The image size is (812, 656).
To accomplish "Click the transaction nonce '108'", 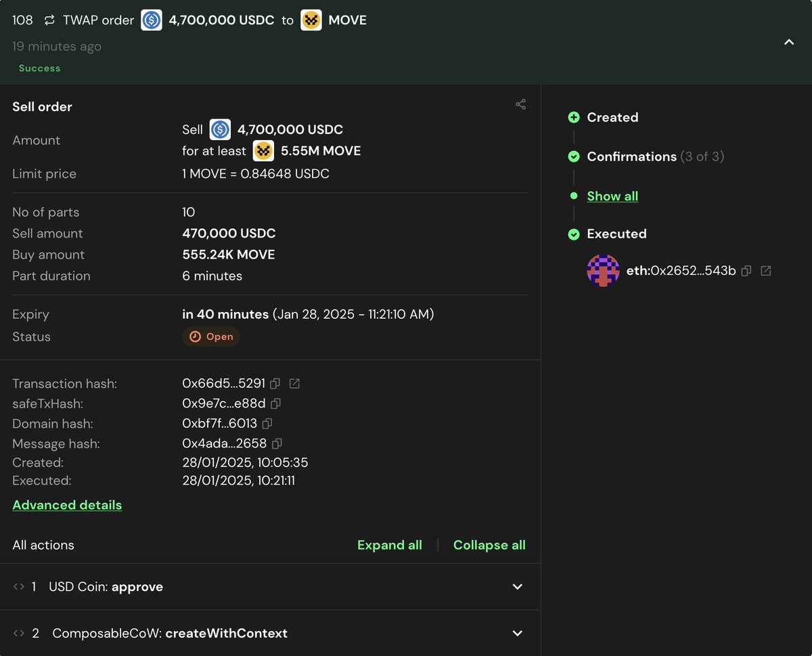I will pos(22,20).
